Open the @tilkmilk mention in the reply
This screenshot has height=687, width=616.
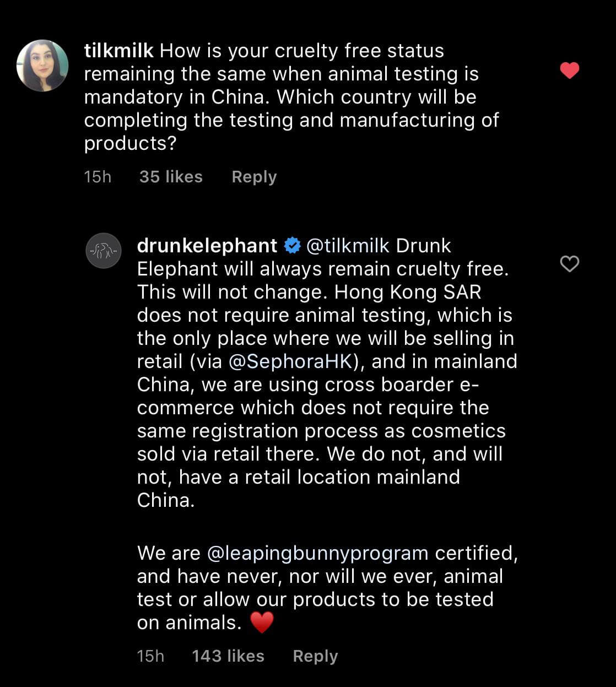[x=348, y=246]
